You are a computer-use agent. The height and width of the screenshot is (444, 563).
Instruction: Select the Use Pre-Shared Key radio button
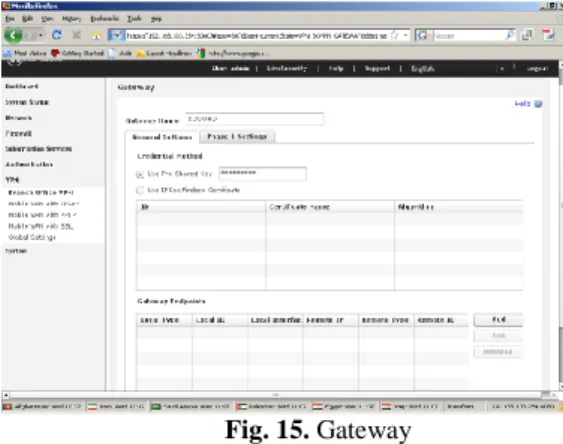tap(140, 174)
